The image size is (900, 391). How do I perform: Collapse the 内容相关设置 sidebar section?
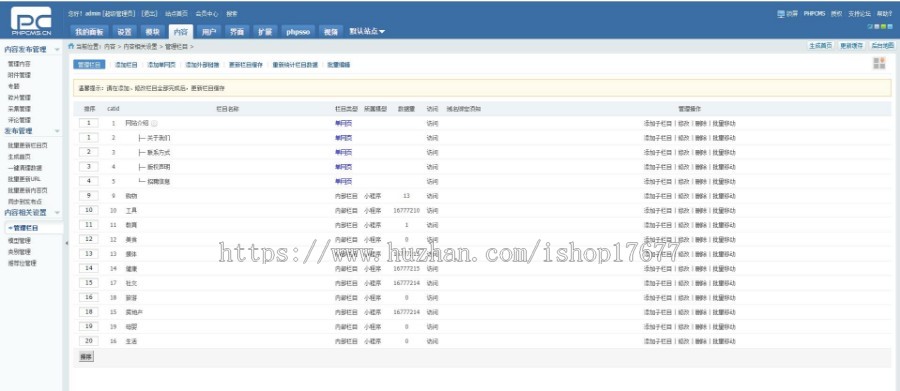(57, 212)
